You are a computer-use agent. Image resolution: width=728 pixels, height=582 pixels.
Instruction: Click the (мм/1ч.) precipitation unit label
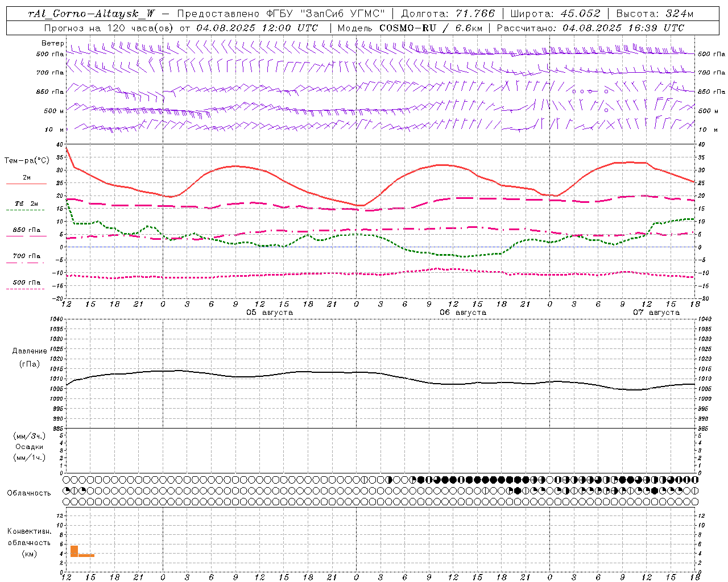click(30, 458)
